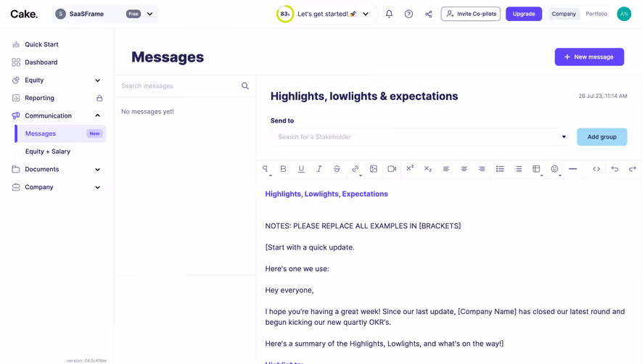Click the 83% progress ring
This screenshot has width=642, height=364.
coord(284,14)
